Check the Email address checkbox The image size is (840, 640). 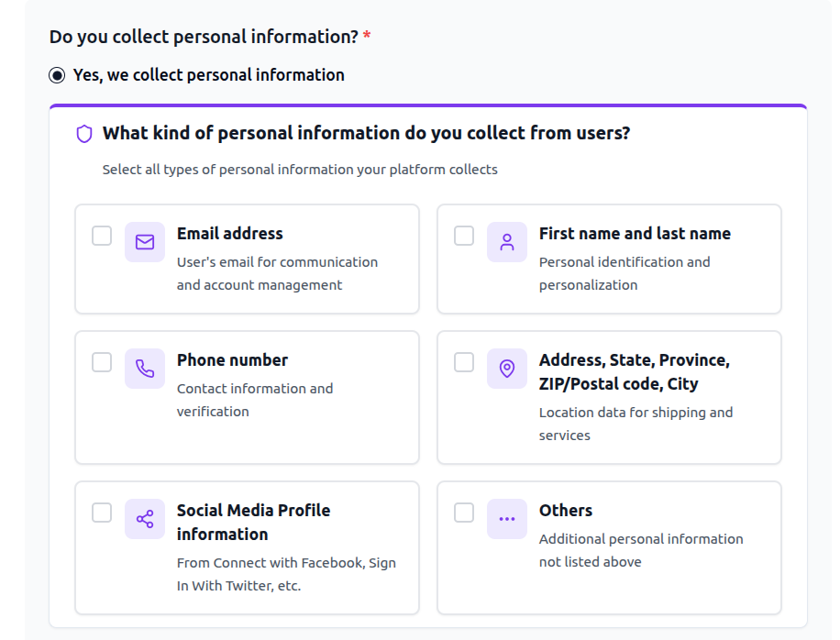click(x=102, y=236)
